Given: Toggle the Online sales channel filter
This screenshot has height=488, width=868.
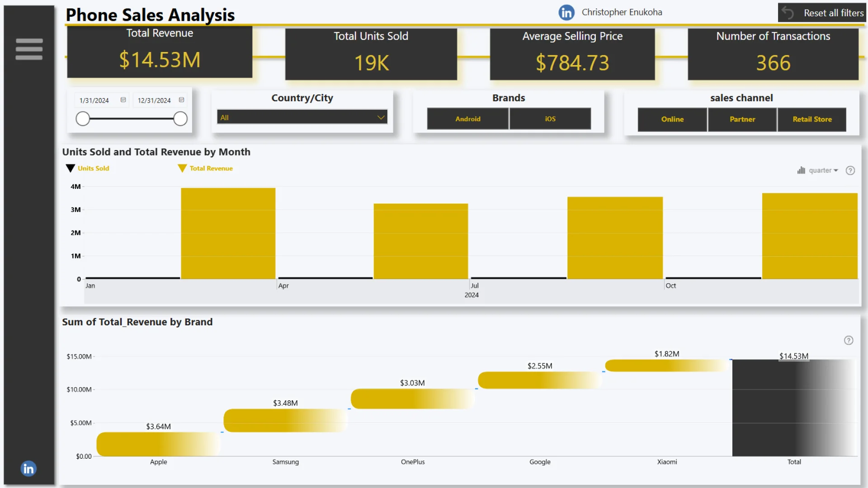Looking at the screenshot, I should pos(672,119).
